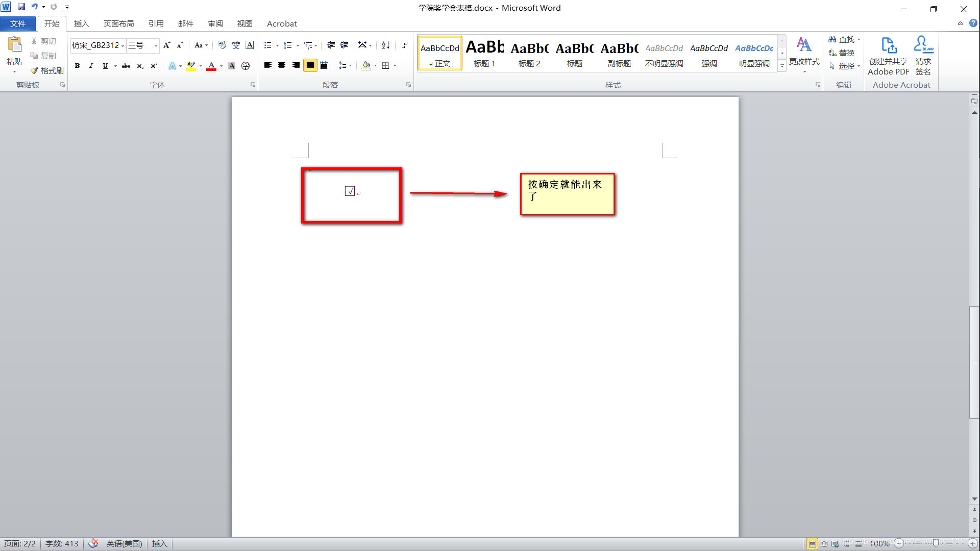Switch to the 插入 ribbon tab
Screen dimensions: 980x551
[x=81, y=23]
